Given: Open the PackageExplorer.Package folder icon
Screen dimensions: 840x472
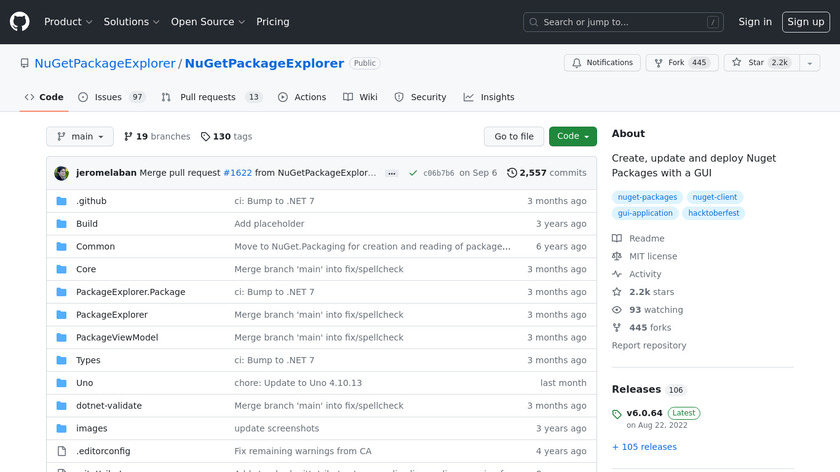Looking at the screenshot, I should point(62,292).
